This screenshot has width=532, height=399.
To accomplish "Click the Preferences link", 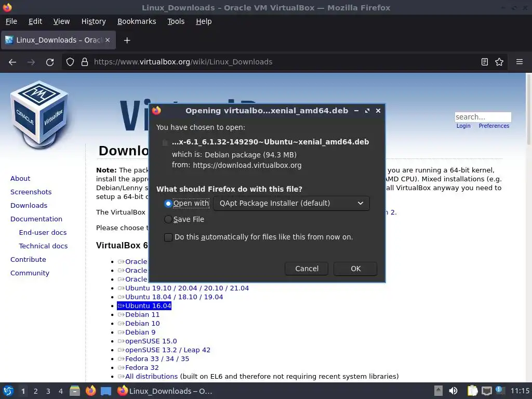I will coord(494,126).
